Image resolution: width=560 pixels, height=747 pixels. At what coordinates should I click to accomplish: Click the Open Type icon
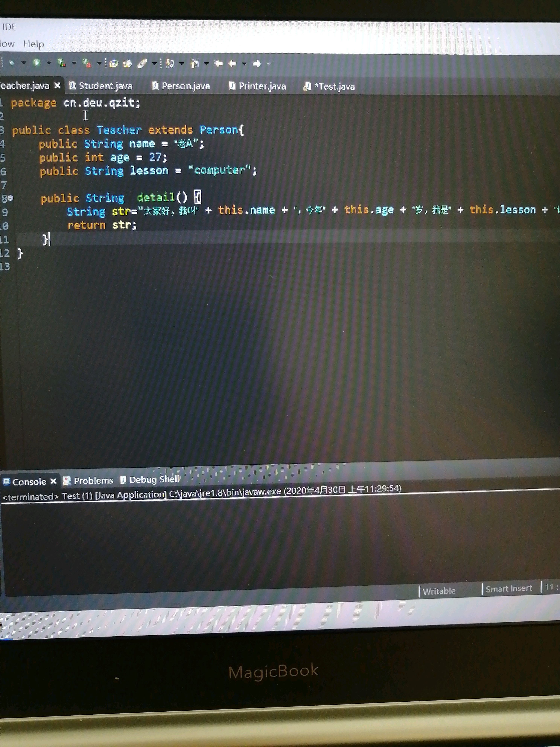pyautogui.click(x=114, y=63)
